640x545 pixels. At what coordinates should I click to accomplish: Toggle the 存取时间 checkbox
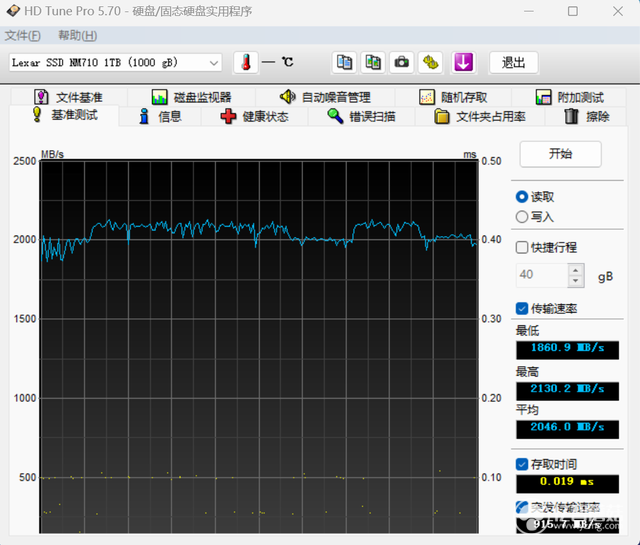pyautogui.click(x=522, y=464)
